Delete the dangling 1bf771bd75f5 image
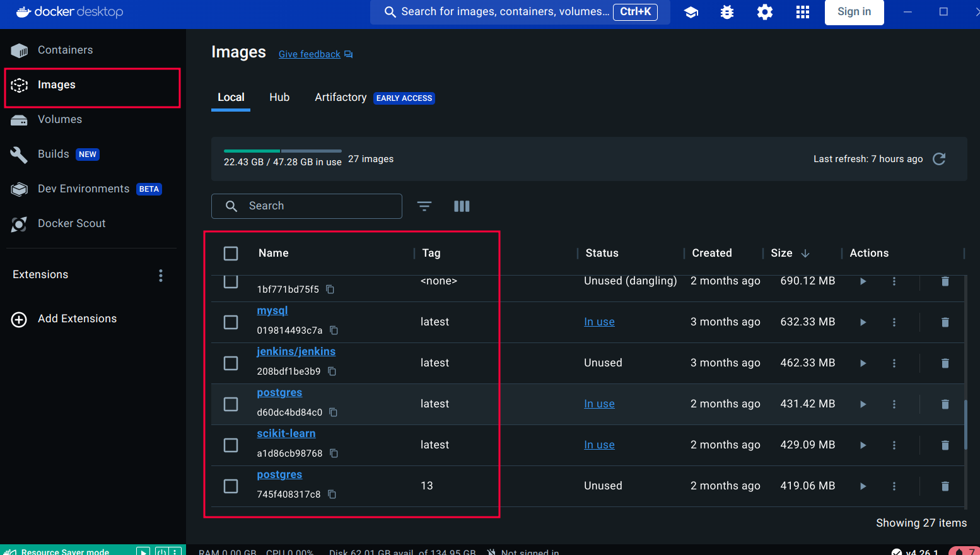The image size is (980, 555). [x=945, y=281]
